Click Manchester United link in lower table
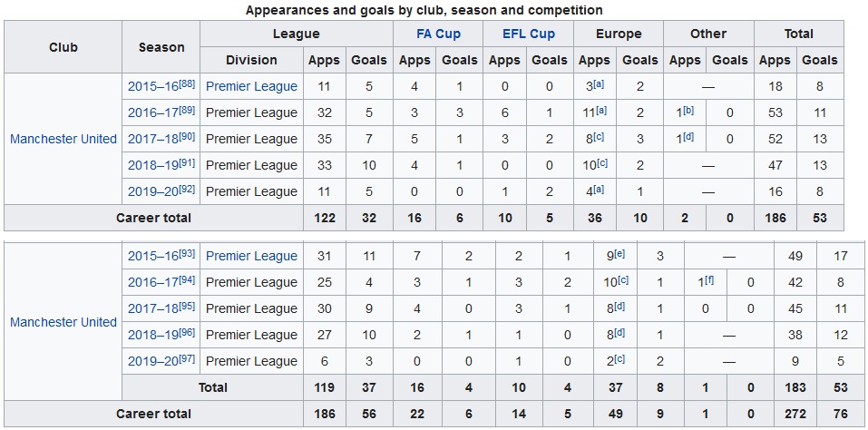 pyautogui.click(x=63, y=322)
